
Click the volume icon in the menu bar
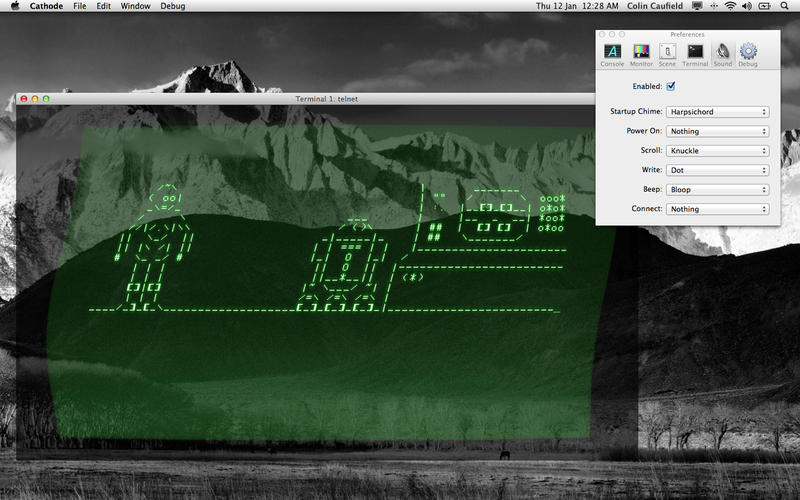(x=749, y=6)
